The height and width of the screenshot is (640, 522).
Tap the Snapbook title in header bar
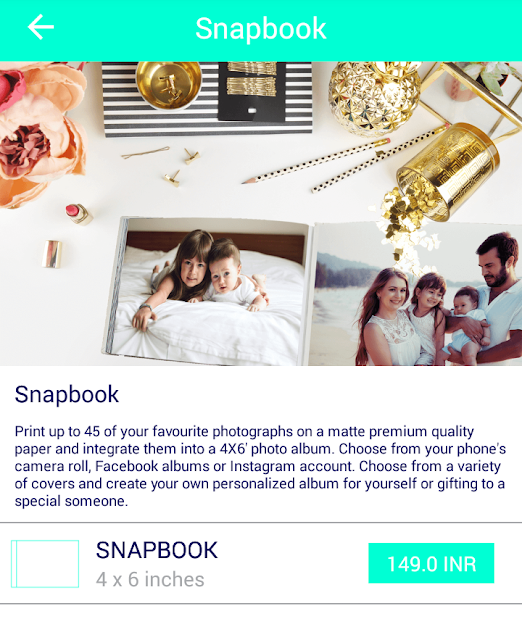tap(261, 29)
